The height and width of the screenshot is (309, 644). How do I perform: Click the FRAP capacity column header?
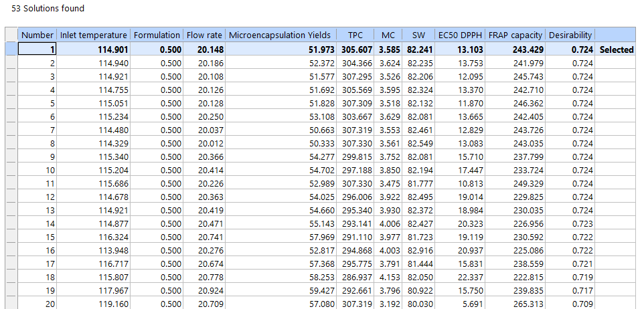tap(515, 35)
